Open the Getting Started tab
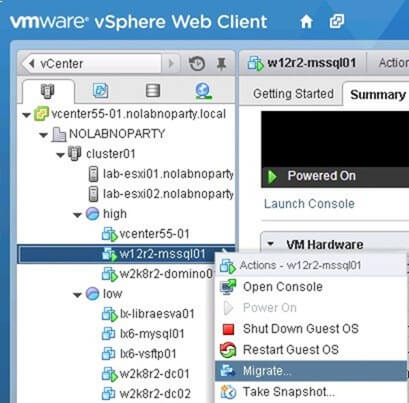409x403 pixels. [x=293, y=94]
